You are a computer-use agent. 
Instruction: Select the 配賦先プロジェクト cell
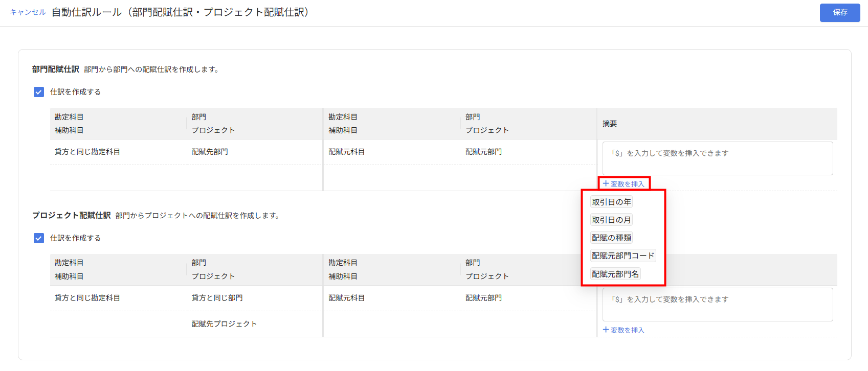[224, 324]
